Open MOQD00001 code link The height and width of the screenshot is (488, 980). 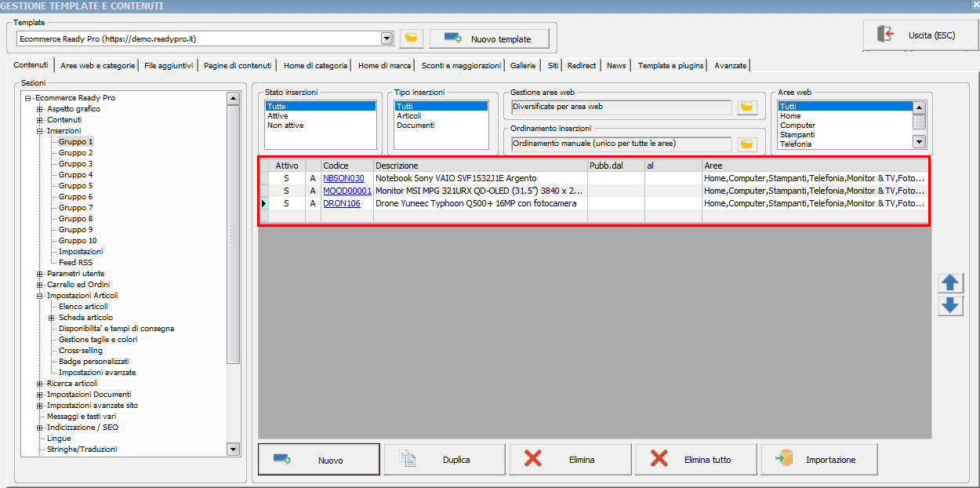(347, 191)
